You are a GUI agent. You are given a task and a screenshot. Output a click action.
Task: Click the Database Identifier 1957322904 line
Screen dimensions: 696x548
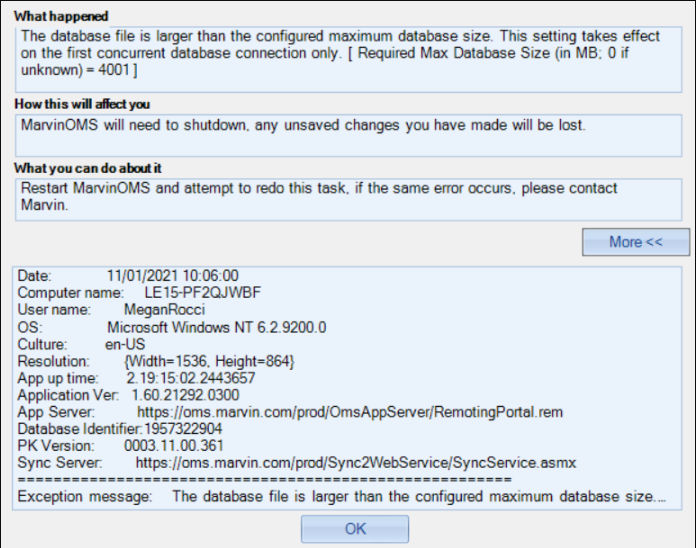120,429
